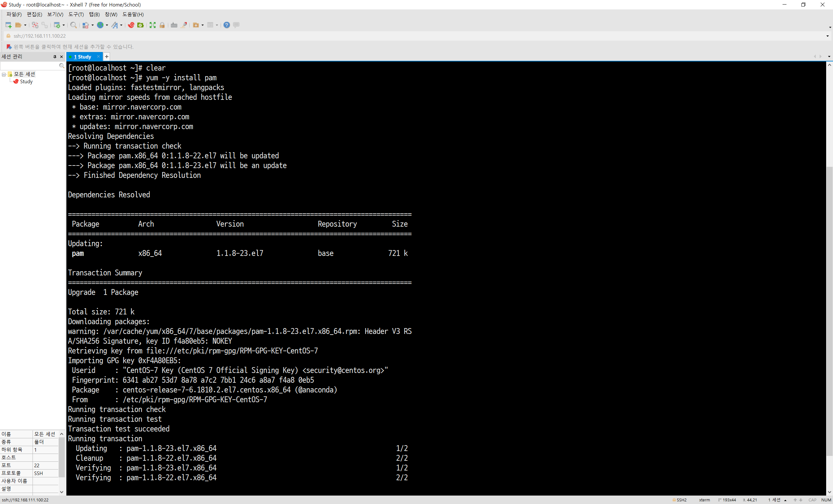The height and width of the screenshot is (504, 833).
Task: Open the blue Help question mark icon
Action: click(226, 25)
